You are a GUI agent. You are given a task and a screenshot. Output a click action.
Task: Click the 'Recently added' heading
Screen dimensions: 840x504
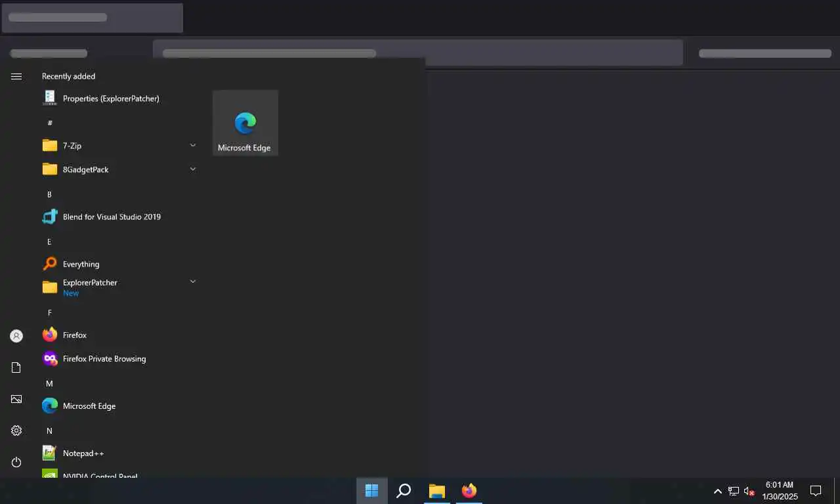[x=68, y=76]
